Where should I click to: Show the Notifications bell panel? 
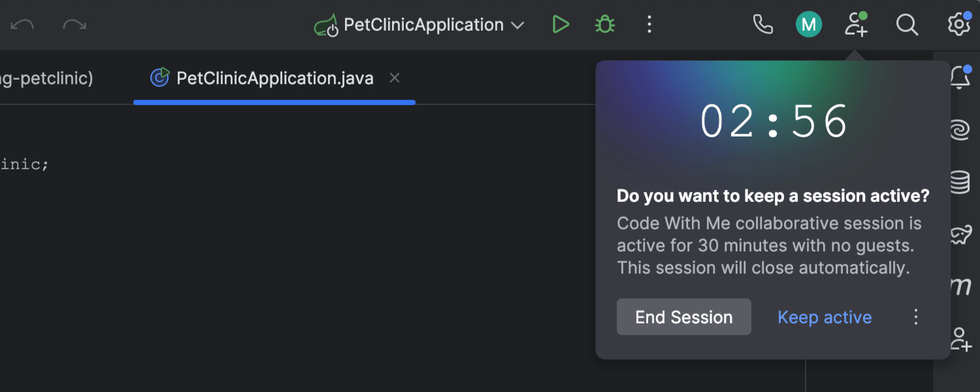click(959, 78)
